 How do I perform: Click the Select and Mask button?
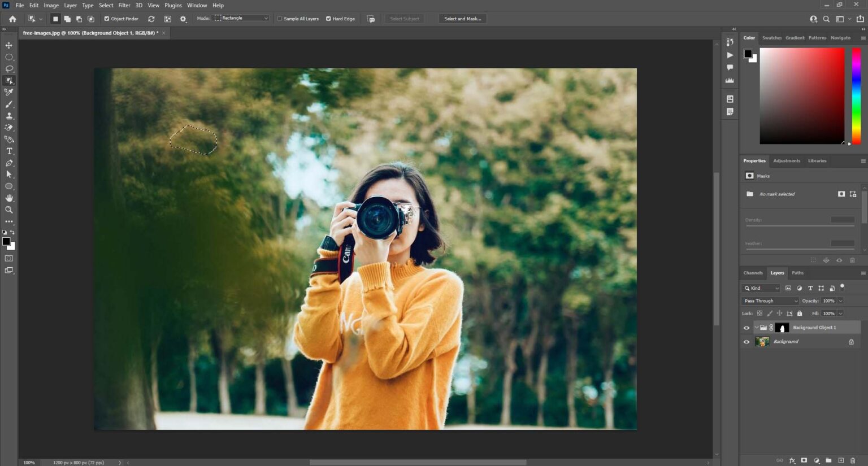(462, 18)
